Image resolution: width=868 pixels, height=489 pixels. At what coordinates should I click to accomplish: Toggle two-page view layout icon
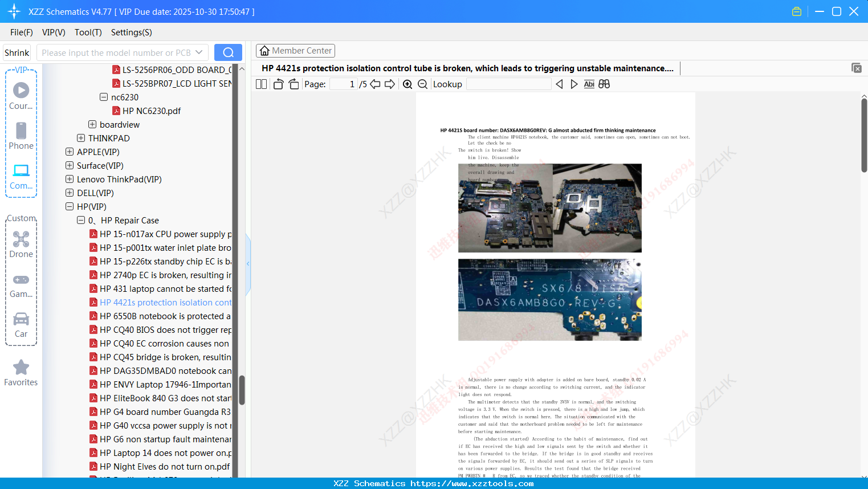[261, 84]
